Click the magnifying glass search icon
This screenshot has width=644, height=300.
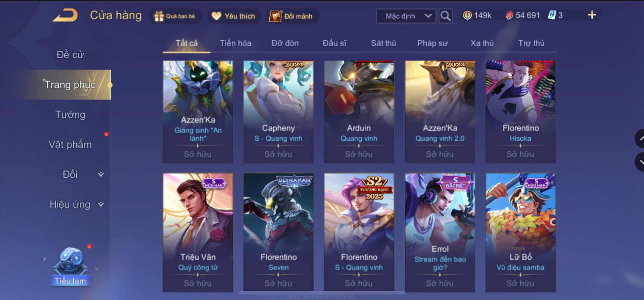click(445, 16)
